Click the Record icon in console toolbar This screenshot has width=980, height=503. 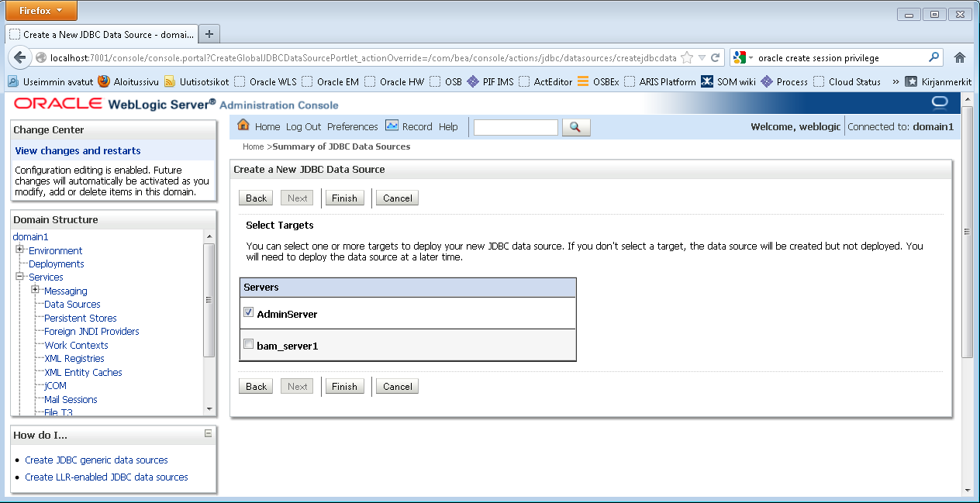[x=392, y=126]
